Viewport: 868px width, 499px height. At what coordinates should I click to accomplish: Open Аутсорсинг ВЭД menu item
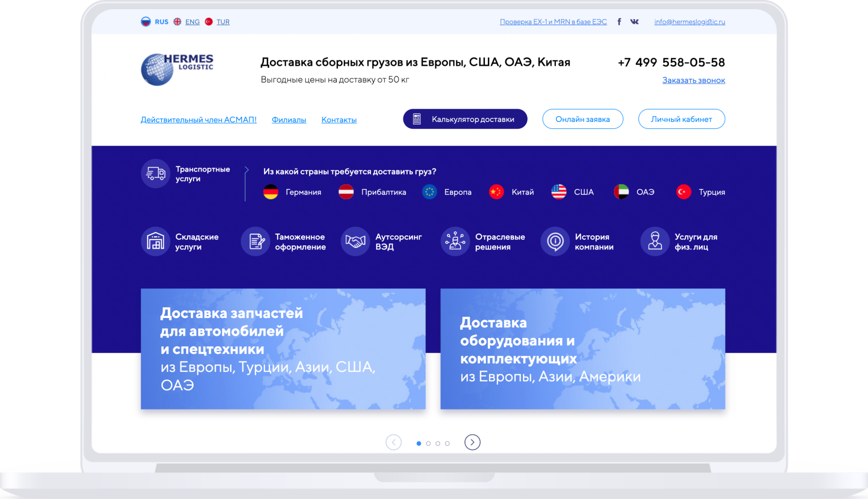(x=399, y=242)
